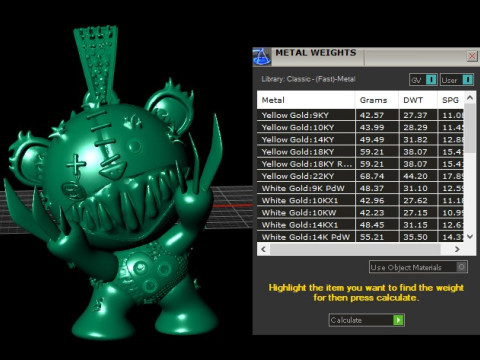Click the SPG column header

pos(450,100)
